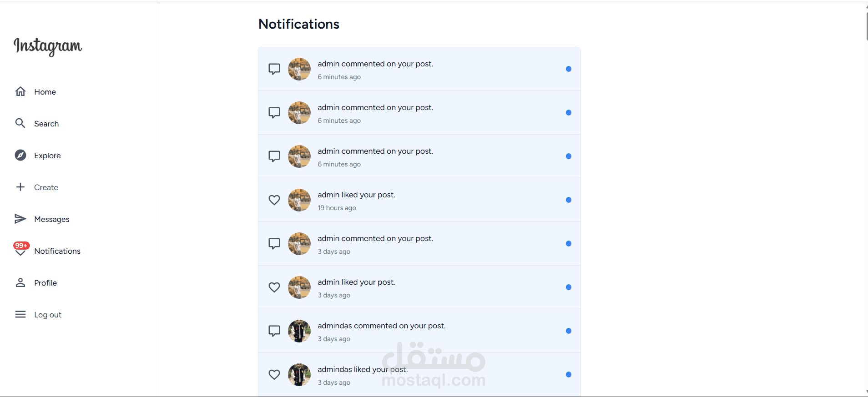
Task: Click the Log out hamburger icon
Action: 20,314
